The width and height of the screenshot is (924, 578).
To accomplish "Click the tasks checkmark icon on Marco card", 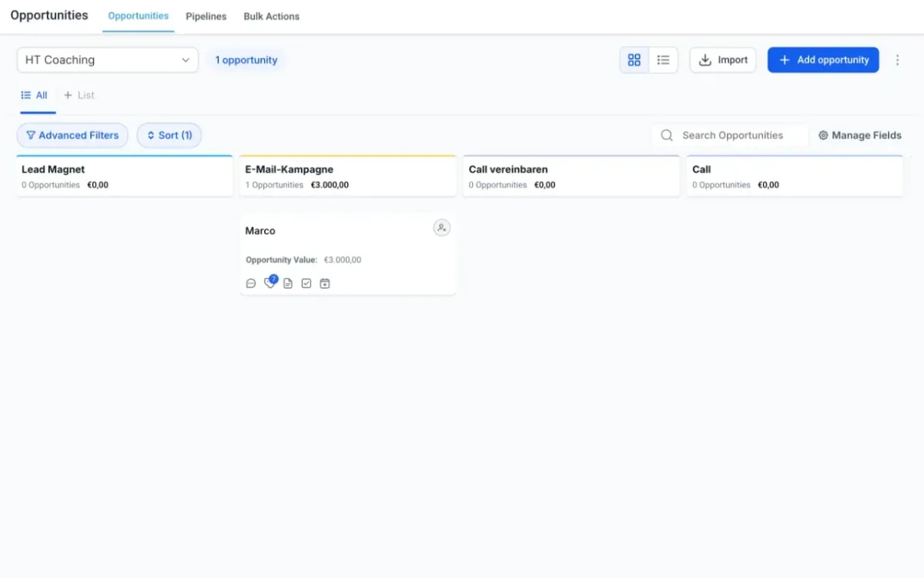I will pyautogui.click(x=306, y=284).
